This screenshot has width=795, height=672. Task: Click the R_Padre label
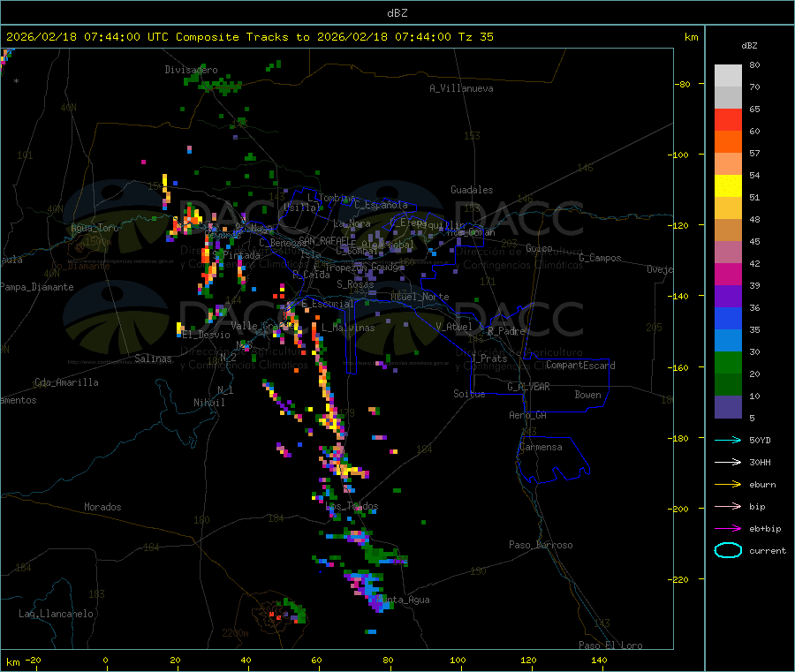506,331
